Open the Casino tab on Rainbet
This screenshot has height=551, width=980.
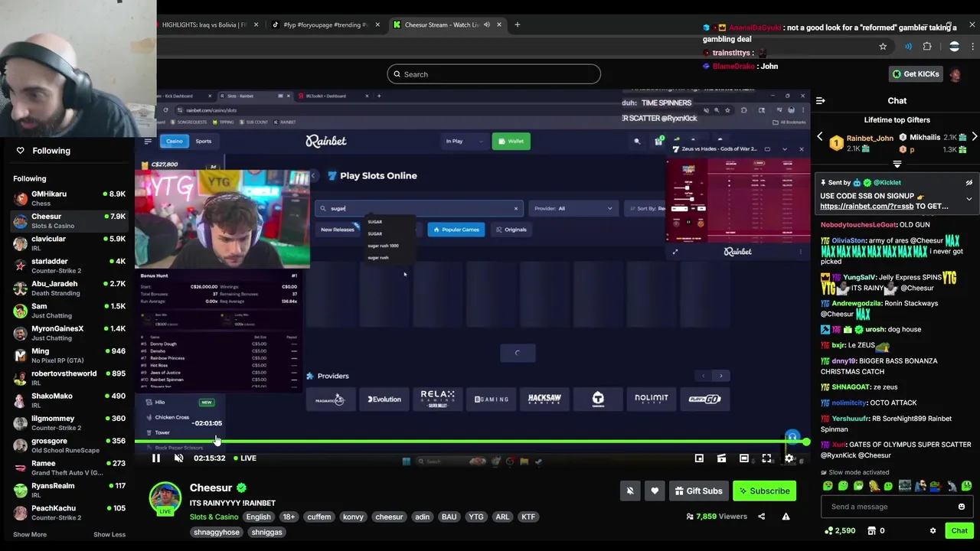coord(175,141)
